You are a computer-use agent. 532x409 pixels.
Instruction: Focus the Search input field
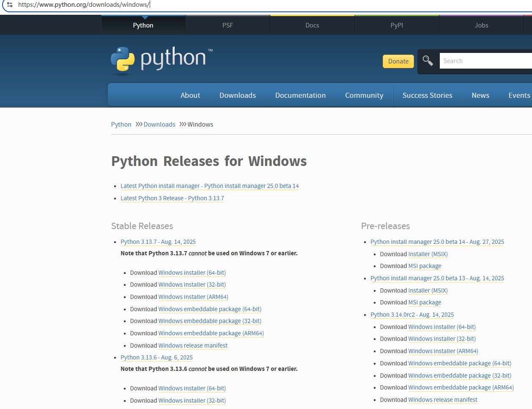pos(485,61)
